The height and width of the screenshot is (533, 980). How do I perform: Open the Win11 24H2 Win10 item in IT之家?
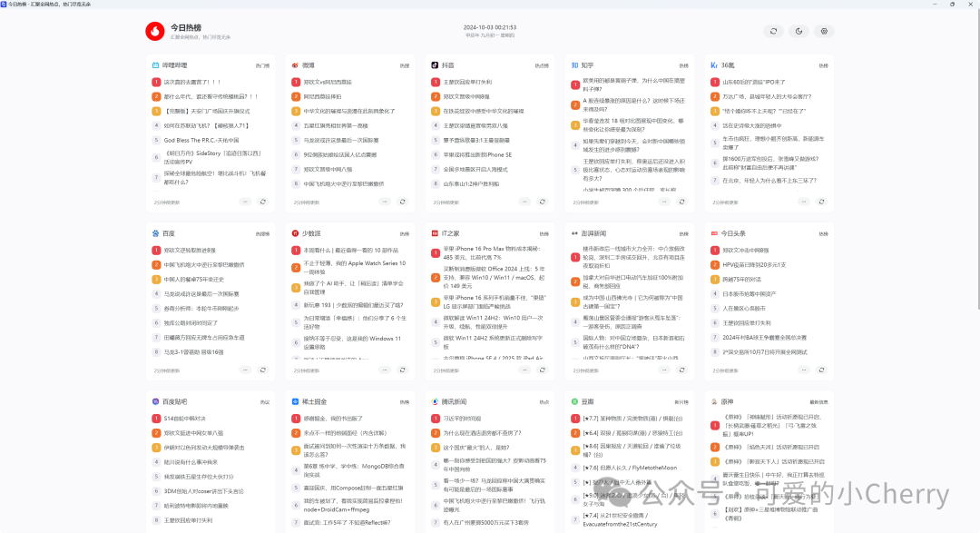pyautogui.click(x=494, y=321)
